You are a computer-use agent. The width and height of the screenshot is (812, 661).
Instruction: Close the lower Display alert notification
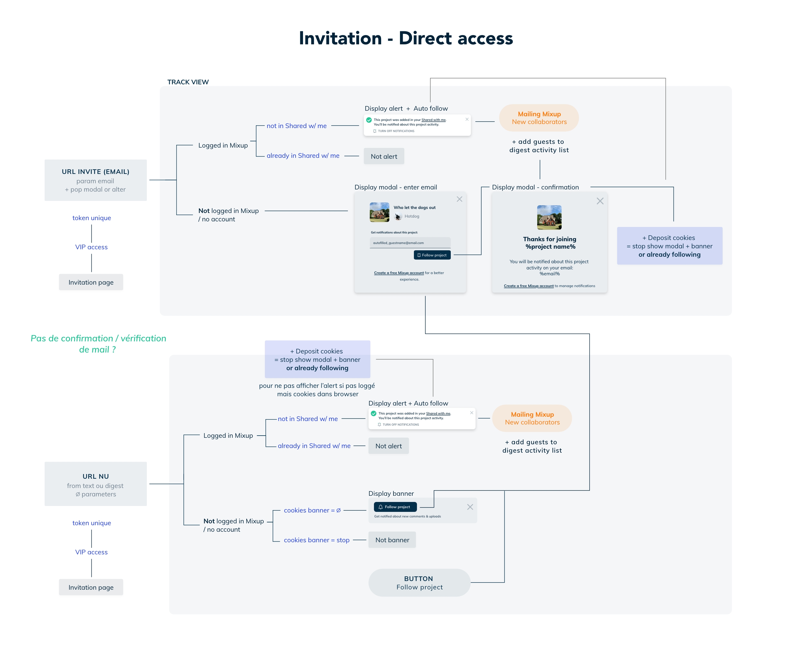pos(472,413)
